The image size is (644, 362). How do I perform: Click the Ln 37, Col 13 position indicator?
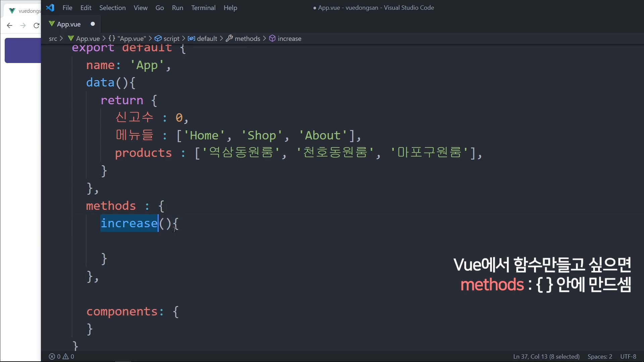[546, 357]
